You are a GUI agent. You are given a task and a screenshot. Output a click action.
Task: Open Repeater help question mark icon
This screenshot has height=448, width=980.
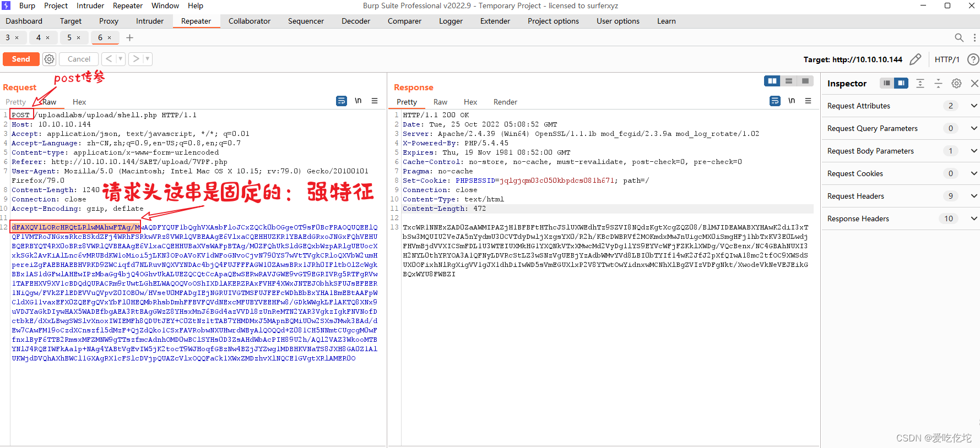[x=973, y=59]
